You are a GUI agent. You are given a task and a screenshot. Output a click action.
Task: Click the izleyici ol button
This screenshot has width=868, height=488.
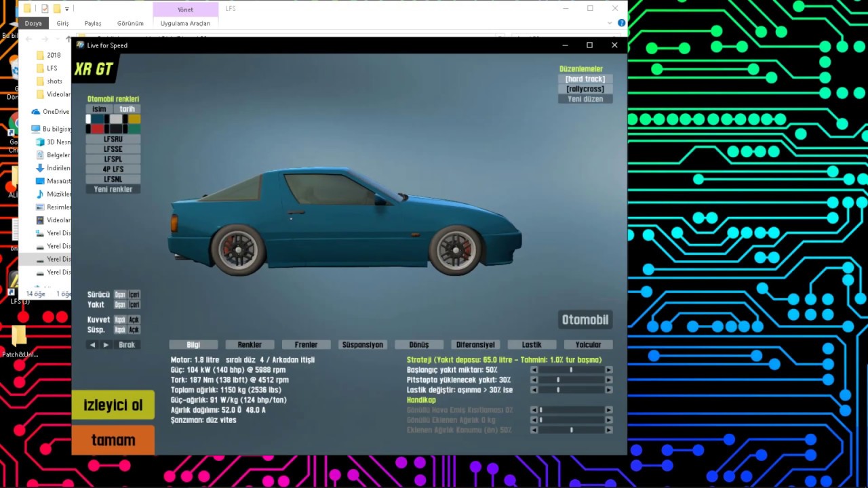pyautogui.click(x=113, y=405)
